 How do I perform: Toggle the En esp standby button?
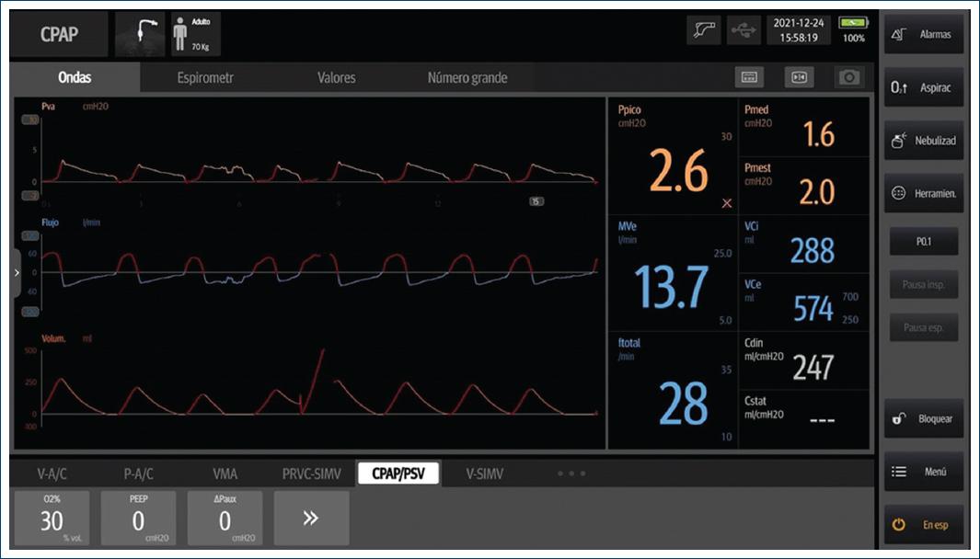(x=924, y=525)
